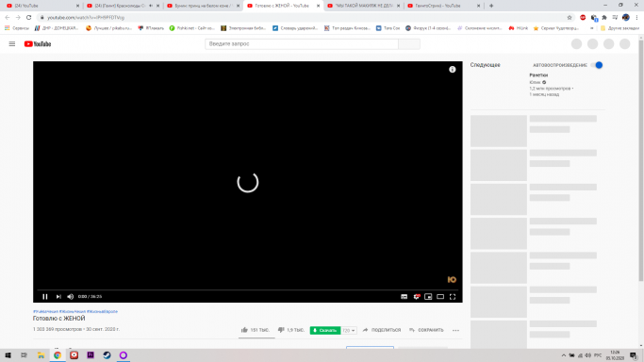Open the hashtag links above the title
The height and width of the screenshot is (362, 644).
(75, 311)
